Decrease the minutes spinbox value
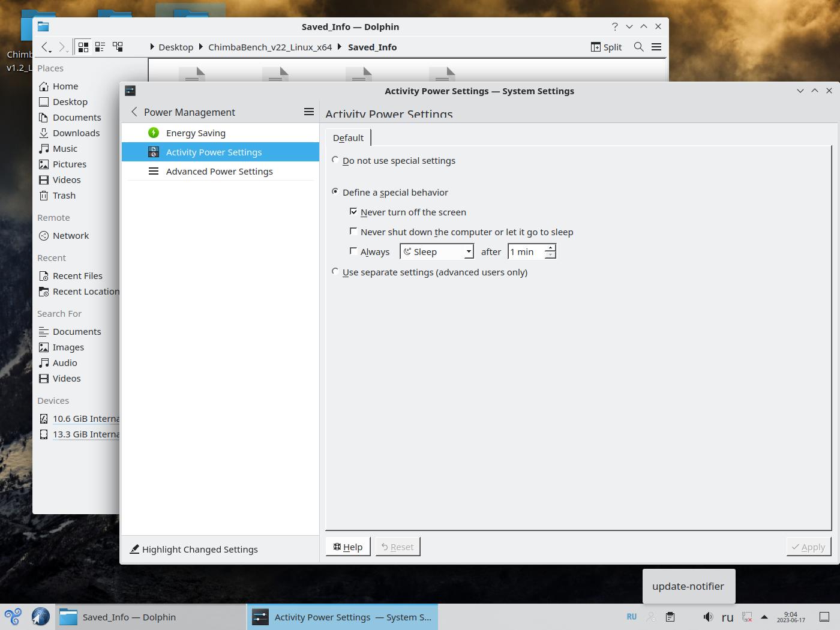The height and width of the screenshot is (630, 840). (550, 256)
